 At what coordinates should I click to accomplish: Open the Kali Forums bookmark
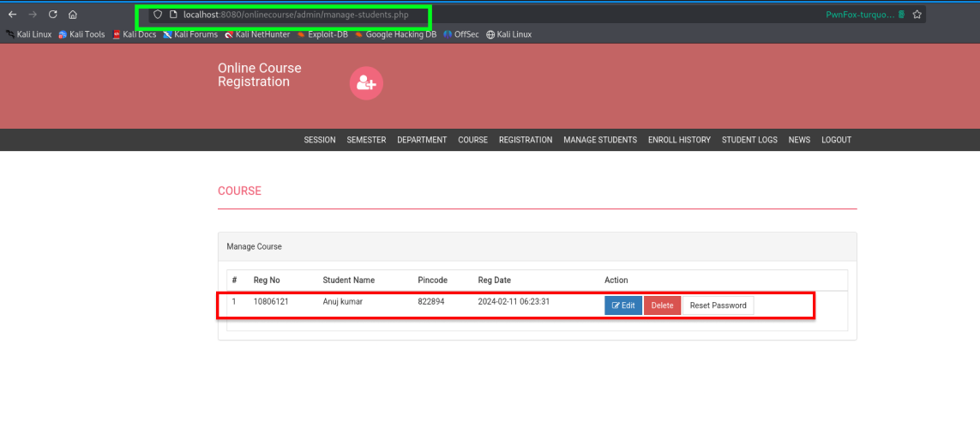190,34
